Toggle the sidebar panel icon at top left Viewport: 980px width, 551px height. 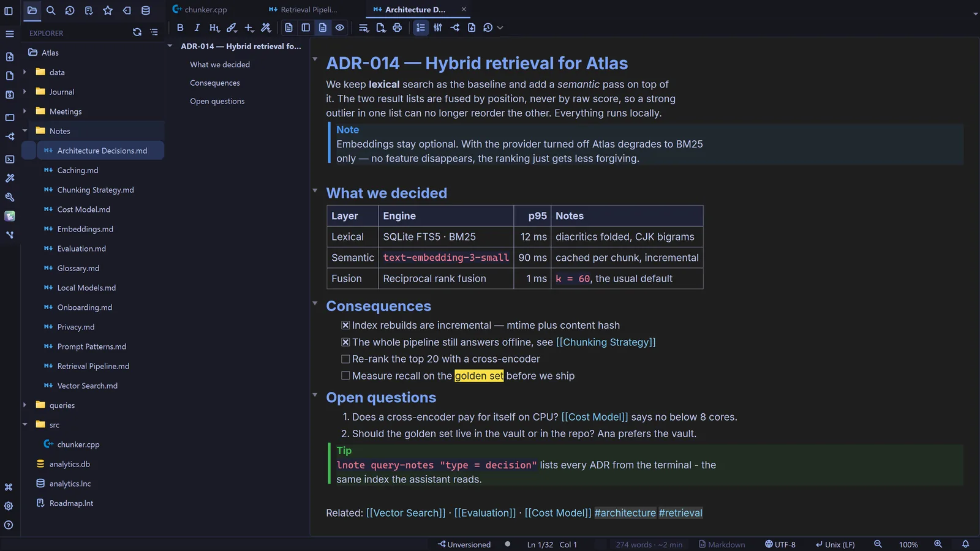(9, 10)
